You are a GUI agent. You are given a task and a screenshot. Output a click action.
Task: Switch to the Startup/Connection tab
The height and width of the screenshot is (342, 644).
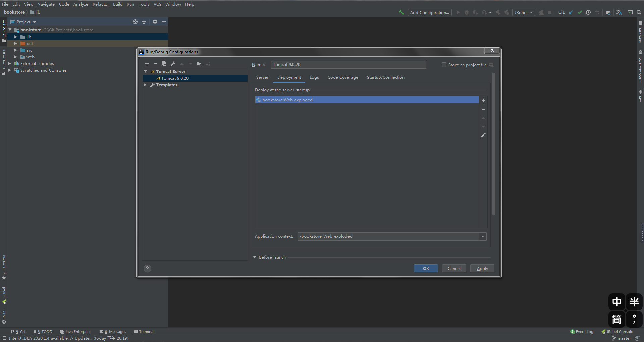(386, 77)
